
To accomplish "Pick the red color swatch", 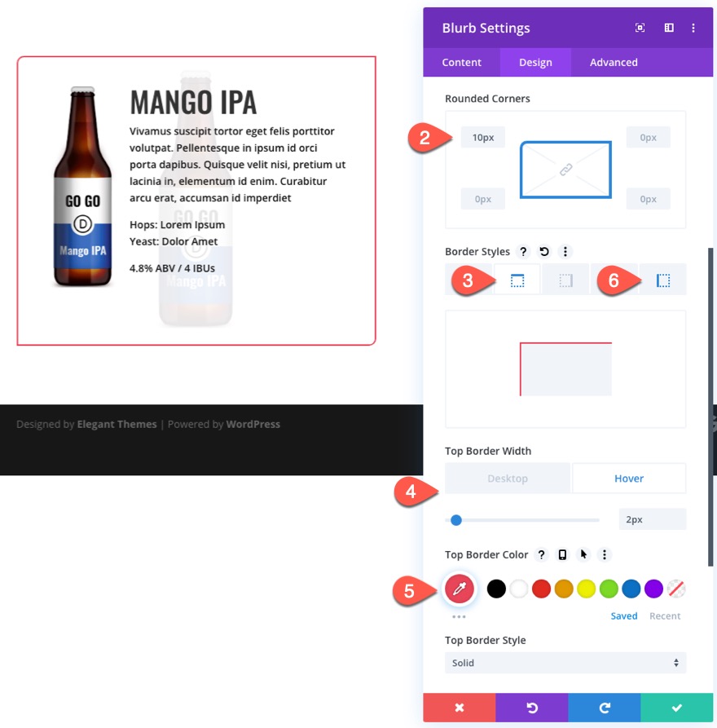I will click(541, 589).
